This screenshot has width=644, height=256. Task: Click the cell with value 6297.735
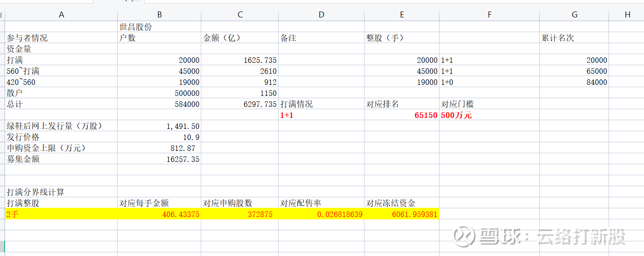pos(240,104)
